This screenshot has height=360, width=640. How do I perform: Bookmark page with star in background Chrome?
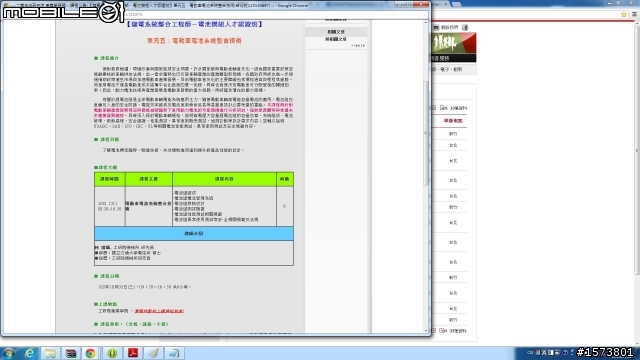624,14
